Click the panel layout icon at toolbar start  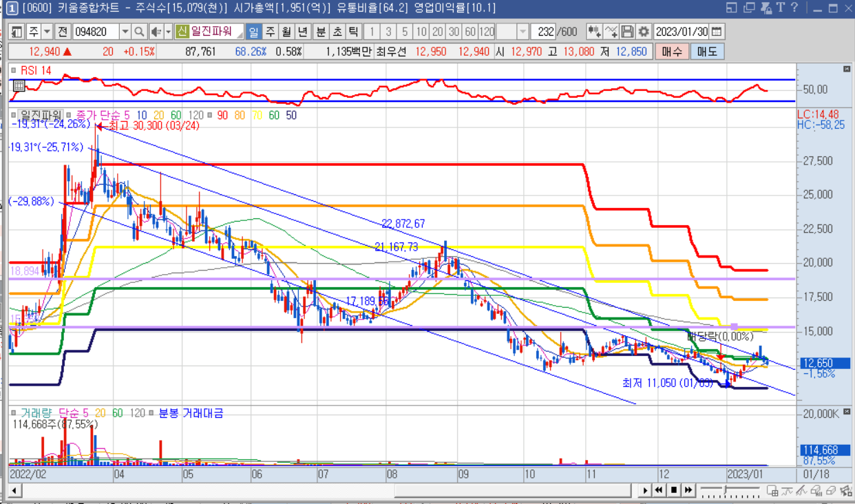click(17, 32)
